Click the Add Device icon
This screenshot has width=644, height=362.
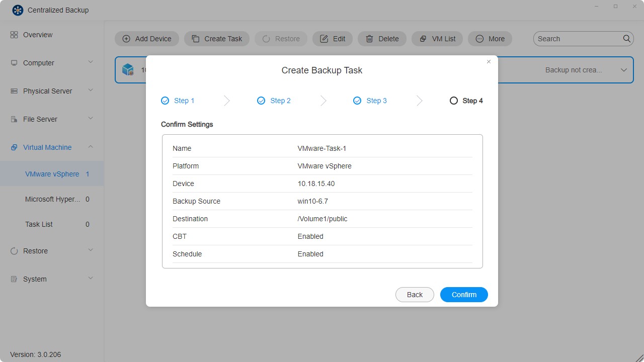click(126, 38)
